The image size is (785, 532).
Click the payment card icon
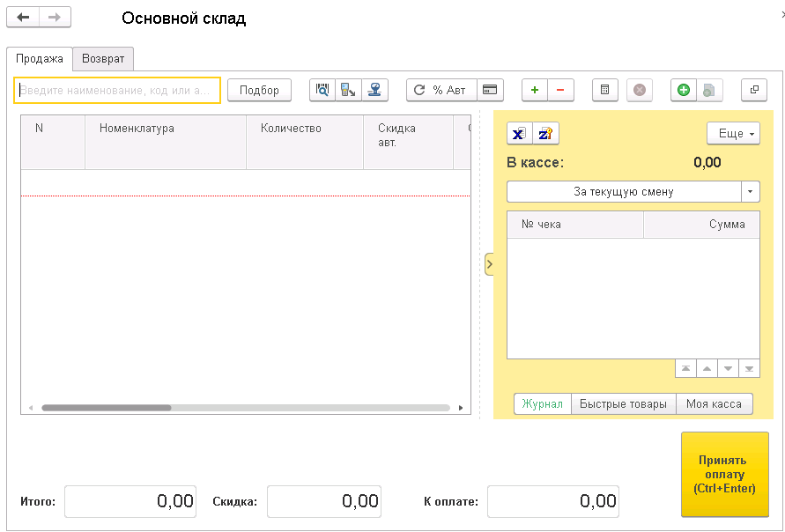coord(490,90)
